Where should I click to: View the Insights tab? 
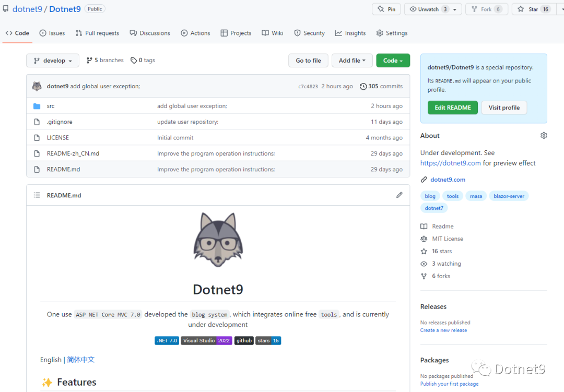coord(350,33)
